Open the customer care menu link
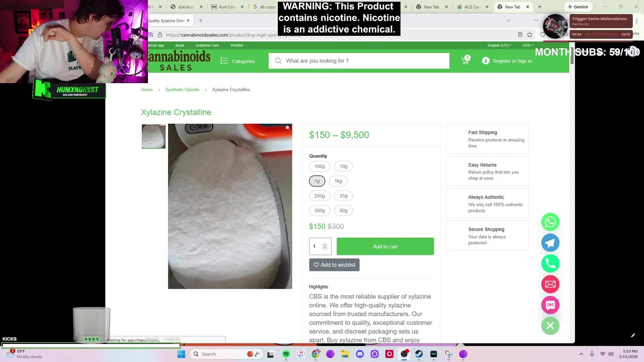Screen dimensions: 644x362 [207, 45]
